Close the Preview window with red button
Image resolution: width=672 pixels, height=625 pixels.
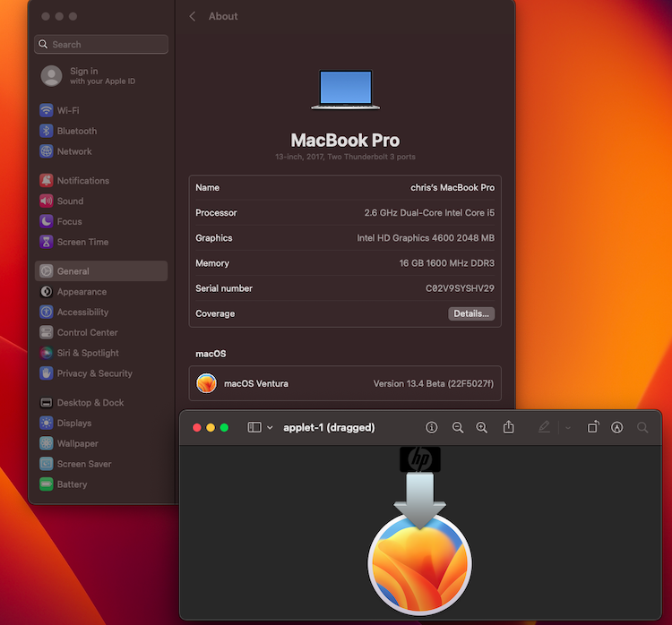click(x=197, y=427)
